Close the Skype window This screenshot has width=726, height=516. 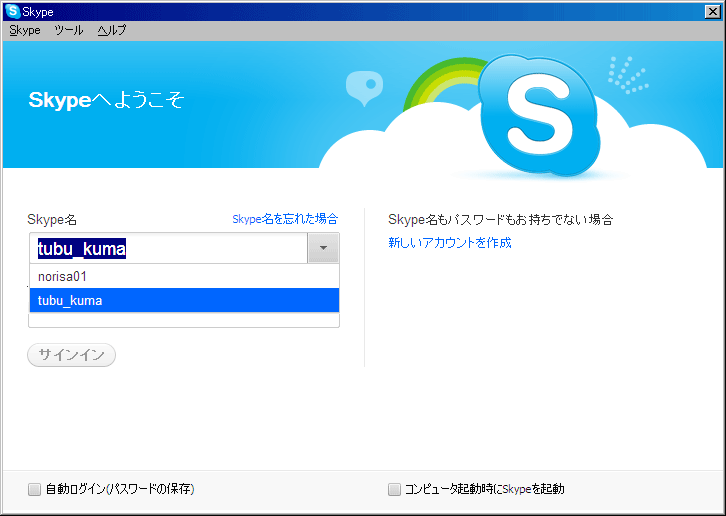[x=713, y=12]
